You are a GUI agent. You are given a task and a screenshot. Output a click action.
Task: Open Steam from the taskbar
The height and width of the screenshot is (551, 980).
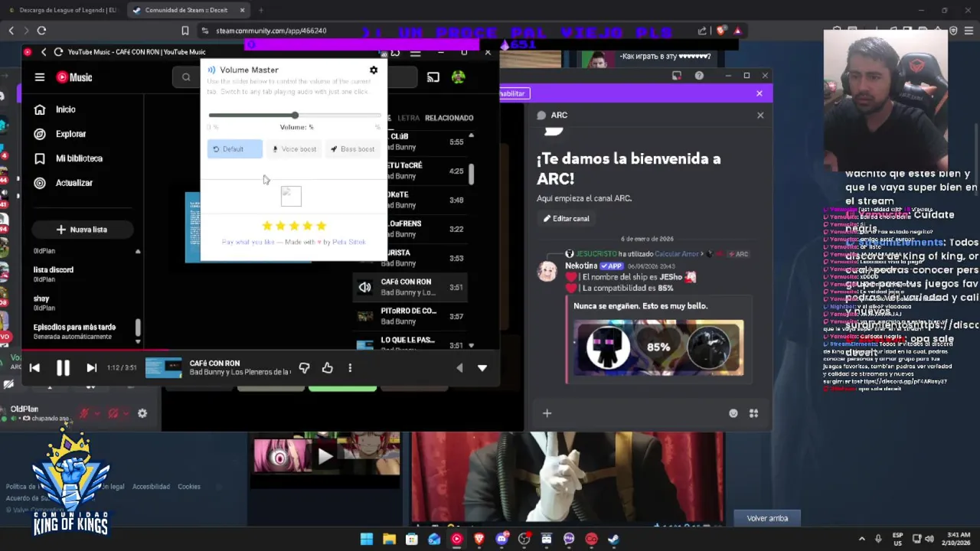[613, 539]
